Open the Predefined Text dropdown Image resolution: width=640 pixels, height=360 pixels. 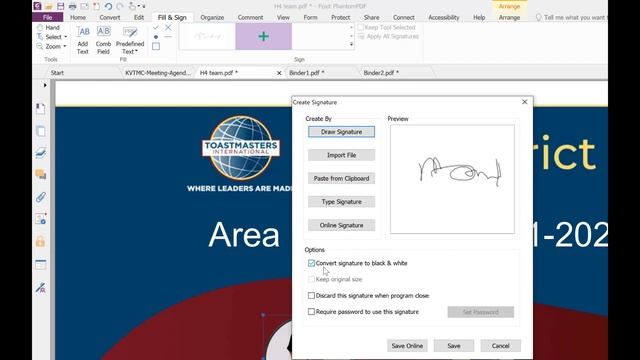click(x=130, y=40)
